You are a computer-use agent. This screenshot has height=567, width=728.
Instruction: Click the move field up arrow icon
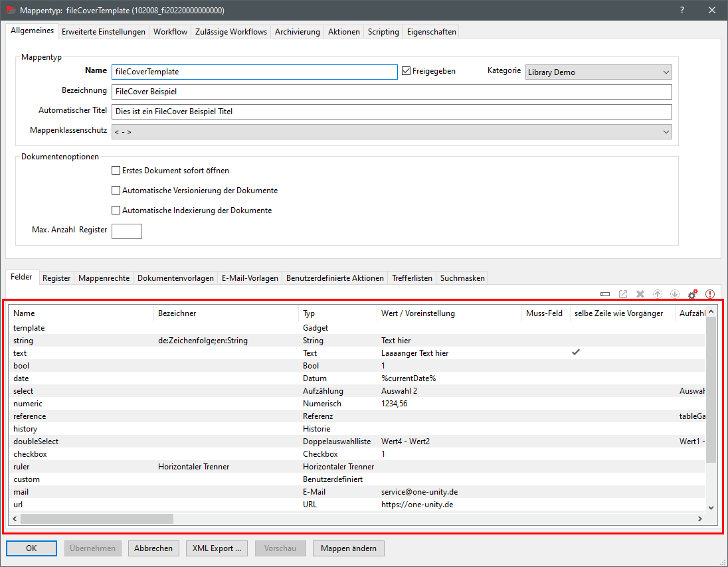point(658,293)
